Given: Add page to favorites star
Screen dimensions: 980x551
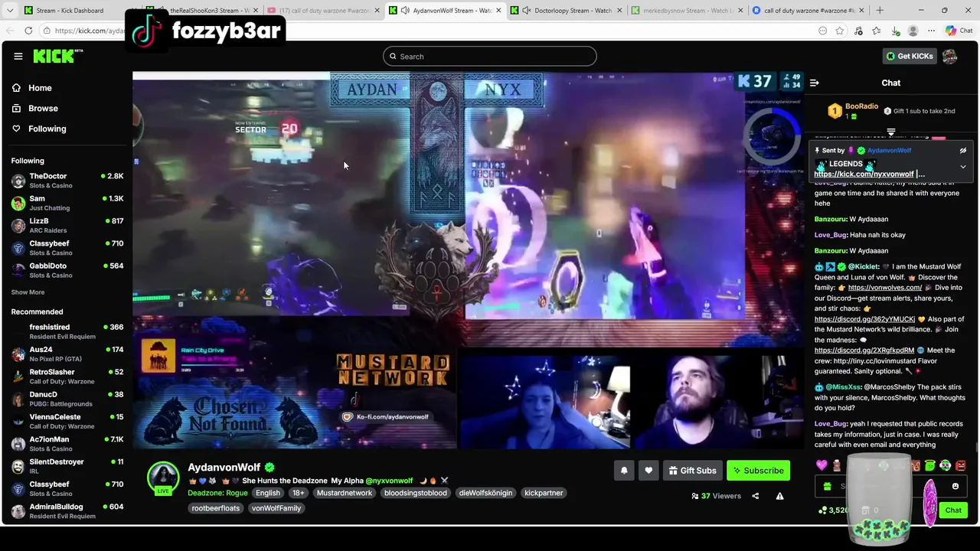Looking at the screenshot, I should 840,31.
